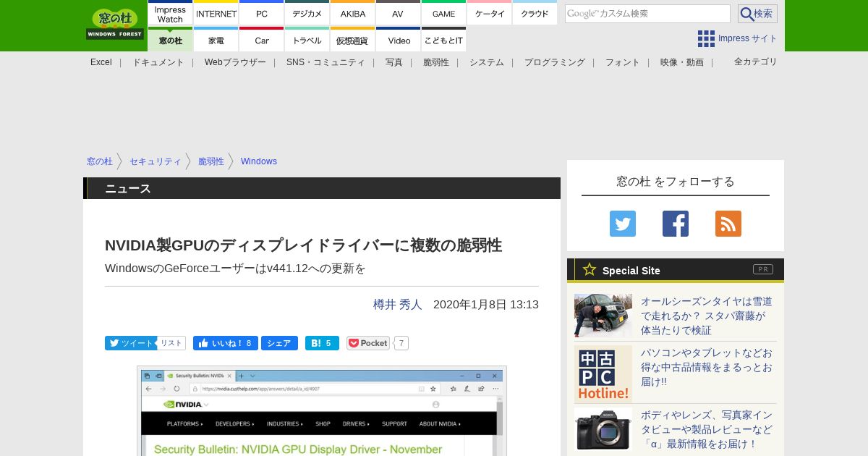This screenshot has height=456, width=868.
Task: Go to the 映像・動画 category
Action: 682,62
